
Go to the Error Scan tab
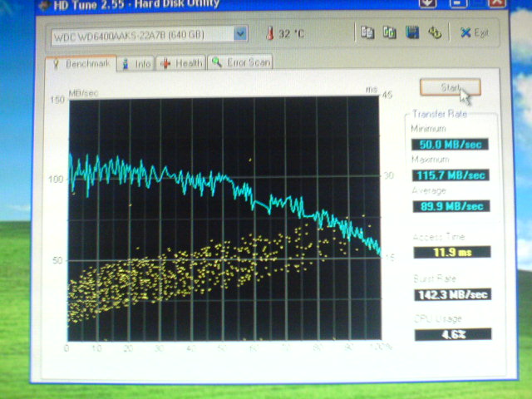(x=241, y=62)
